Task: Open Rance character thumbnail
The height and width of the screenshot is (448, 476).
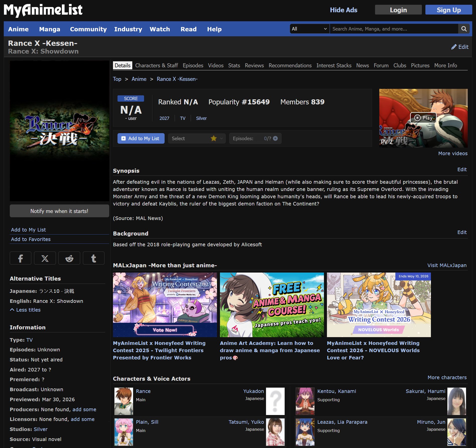Action: tap(124, 401)
